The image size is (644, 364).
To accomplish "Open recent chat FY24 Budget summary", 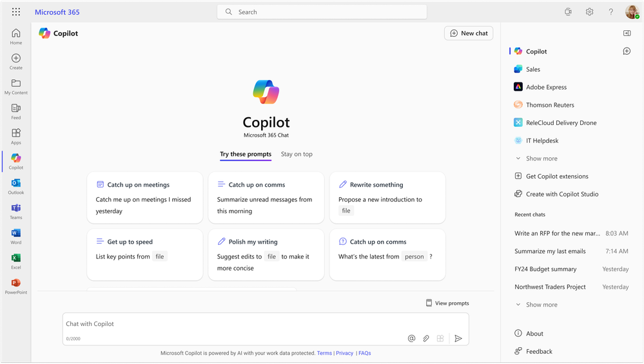I will tap(571, 269).
